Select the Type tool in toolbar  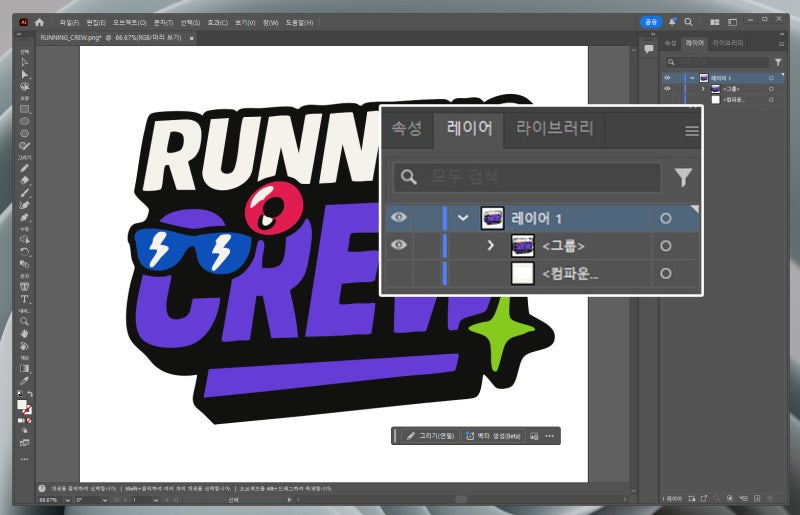pyautogui.click(x=25, y=299)
